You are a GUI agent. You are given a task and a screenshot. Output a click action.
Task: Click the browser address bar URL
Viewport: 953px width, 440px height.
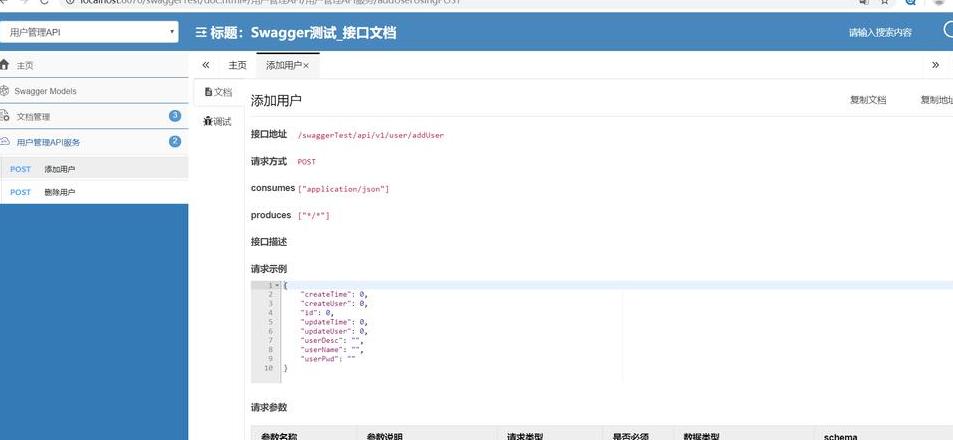[270, 2]
